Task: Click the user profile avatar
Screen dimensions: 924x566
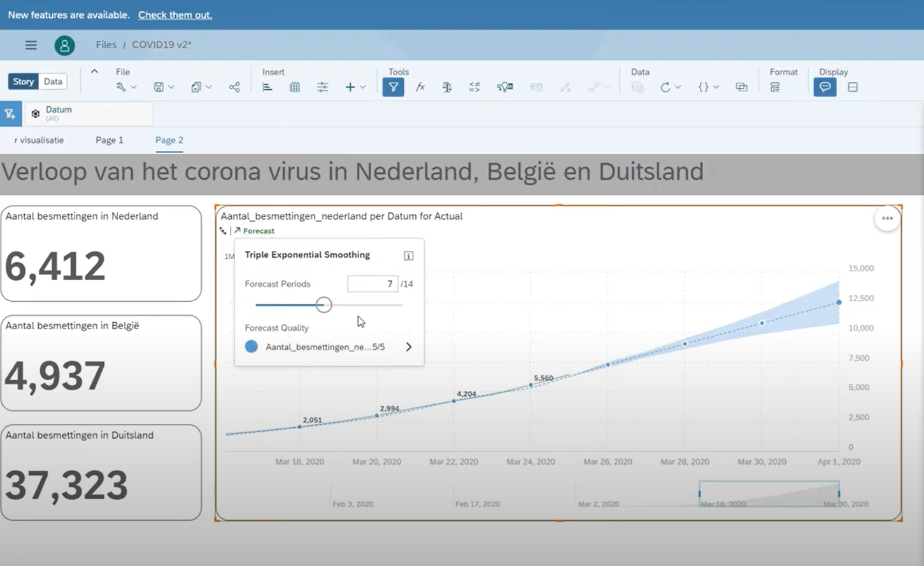Action: coord(64,45)
